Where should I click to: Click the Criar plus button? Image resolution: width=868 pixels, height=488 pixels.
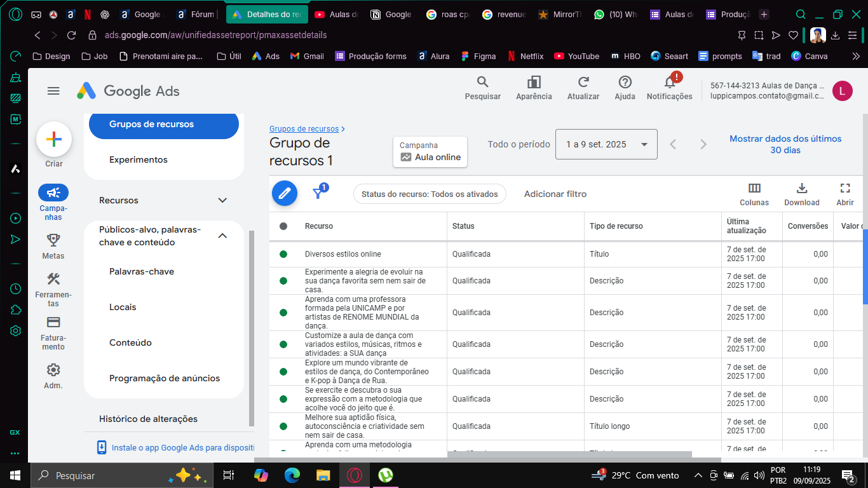[54, 139]
